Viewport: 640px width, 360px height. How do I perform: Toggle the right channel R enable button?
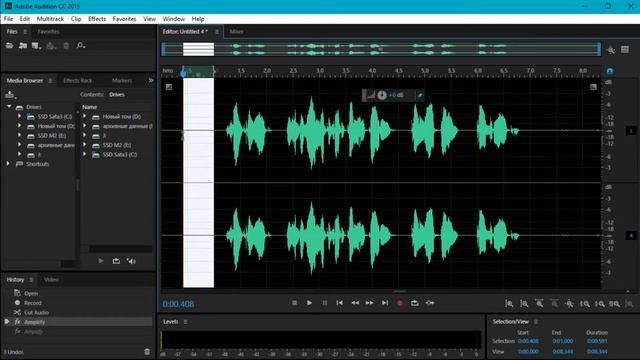click(631, 236)
